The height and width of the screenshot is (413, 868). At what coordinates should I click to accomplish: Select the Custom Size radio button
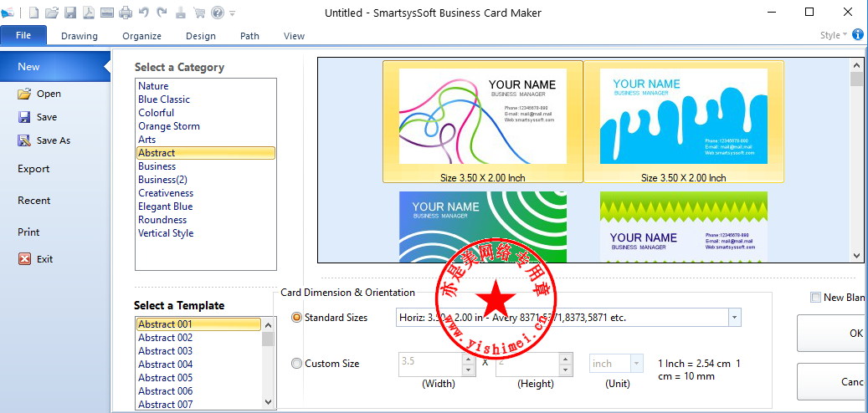click(x=296, y=363)
